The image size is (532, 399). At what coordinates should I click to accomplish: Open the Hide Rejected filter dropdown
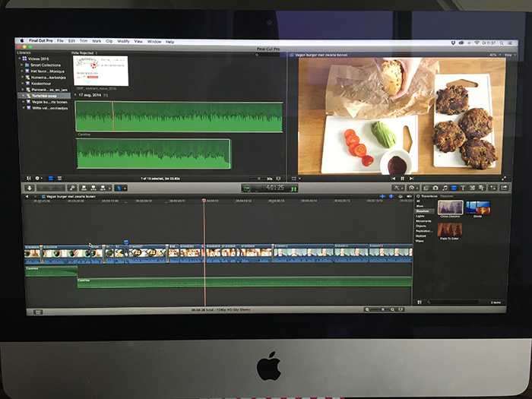click(84, 53)
